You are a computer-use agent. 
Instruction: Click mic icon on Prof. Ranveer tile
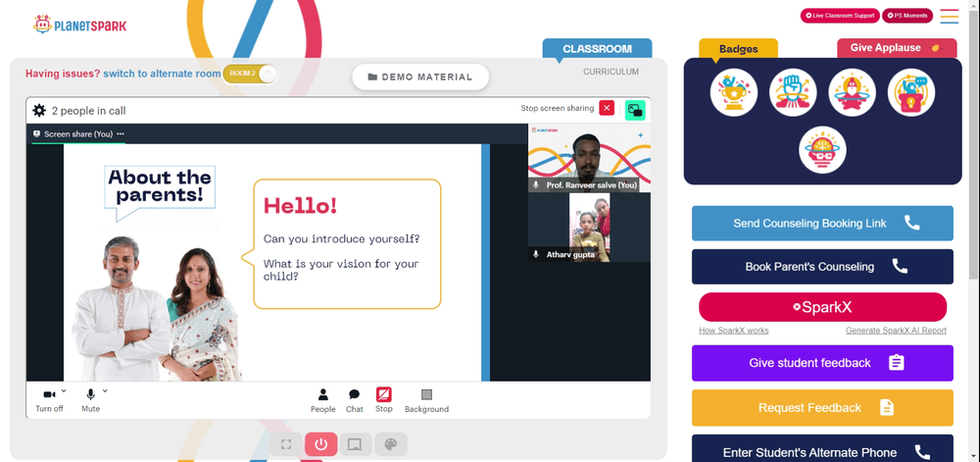(x=536, y=185)
